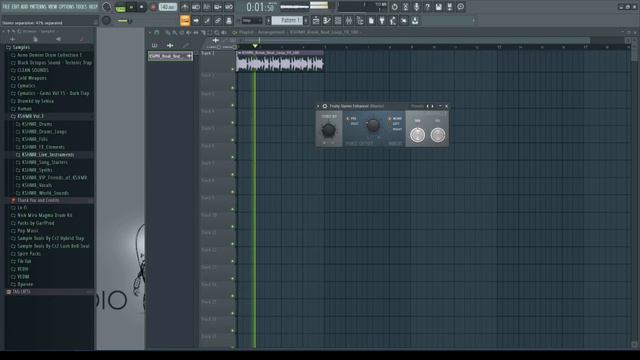Click the magnet snap icon in the Playlist toolbar
The image size is (640, 360).
click(x=157, y=32)
